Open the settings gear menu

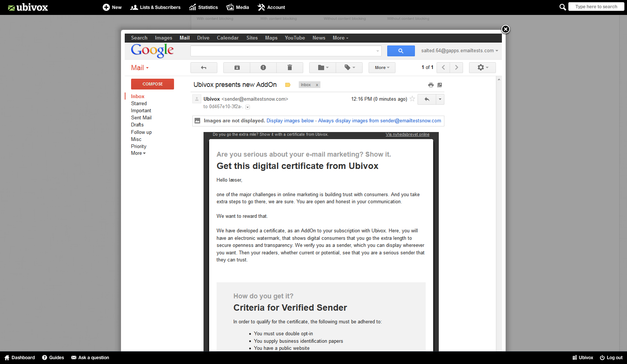482,68
